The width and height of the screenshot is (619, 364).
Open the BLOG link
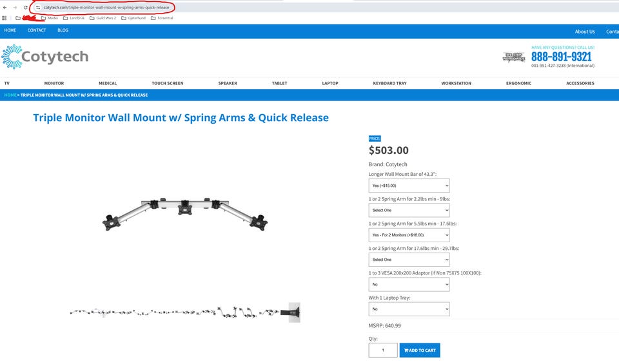(x=63, y=30)
